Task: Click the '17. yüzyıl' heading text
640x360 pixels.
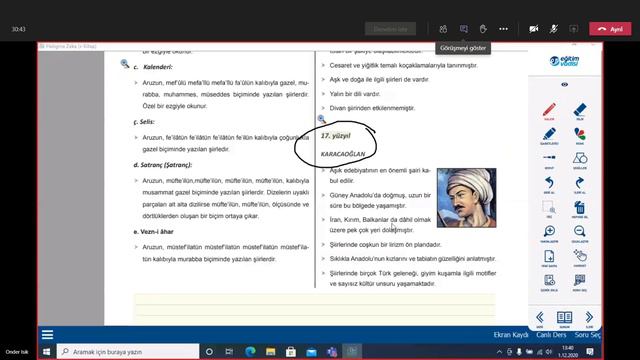Action: click(x=336, y=136)
